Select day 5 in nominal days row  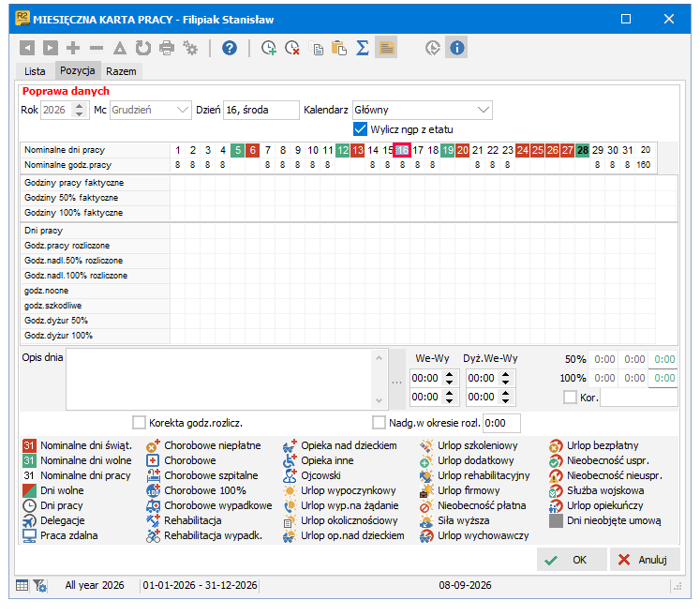237,150
